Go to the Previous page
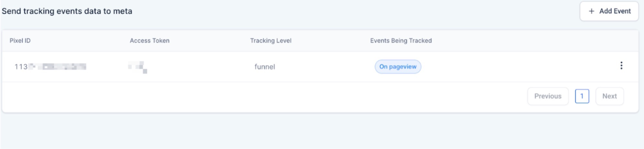Viewport: 644px width, 149px height. pos(548,96)
